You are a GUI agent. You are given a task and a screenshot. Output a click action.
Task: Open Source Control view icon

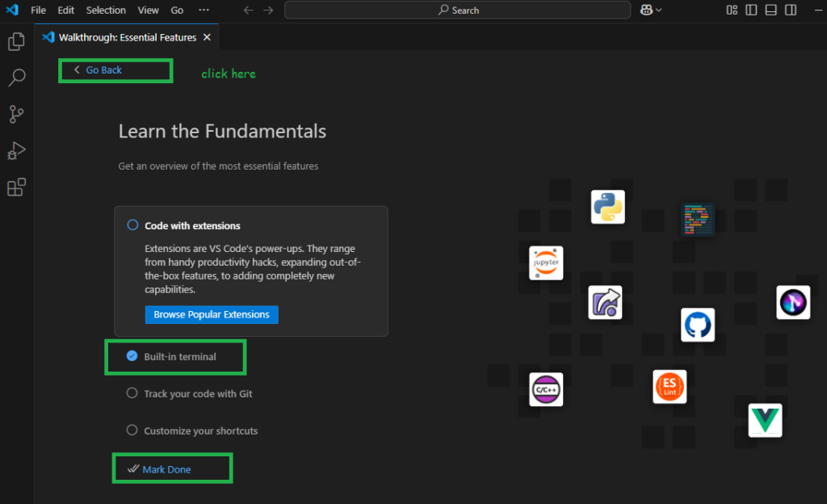(16, 114)
